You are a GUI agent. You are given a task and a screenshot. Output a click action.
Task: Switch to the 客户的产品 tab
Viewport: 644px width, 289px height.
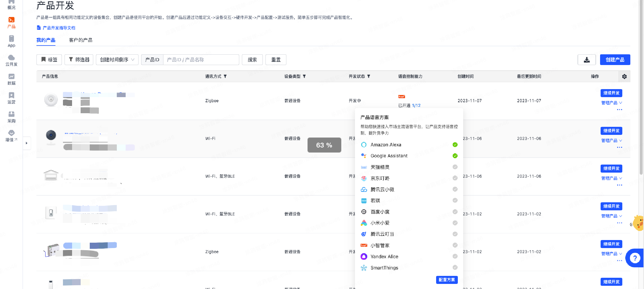click(81, 40)
